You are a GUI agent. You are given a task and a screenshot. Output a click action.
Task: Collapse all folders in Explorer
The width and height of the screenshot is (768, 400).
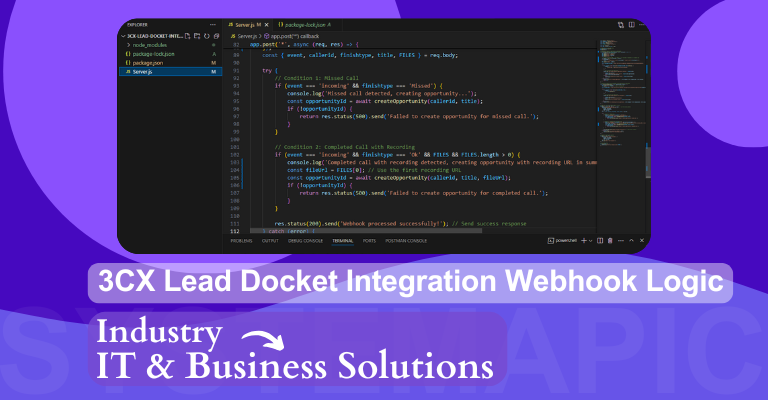point(216,36)
